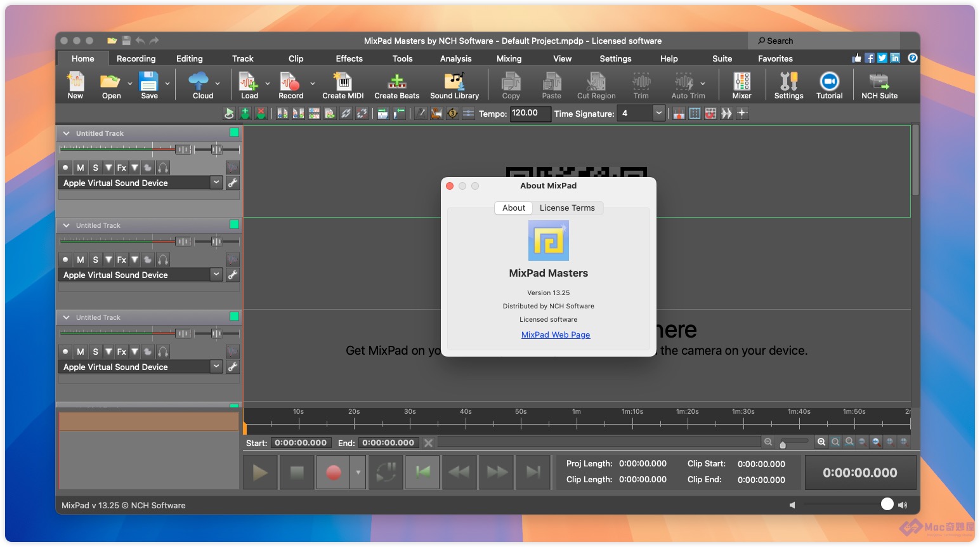The width and height of the screenshot is (980, 547).
Task: Click first track's green color swatch
Action: 234,133
